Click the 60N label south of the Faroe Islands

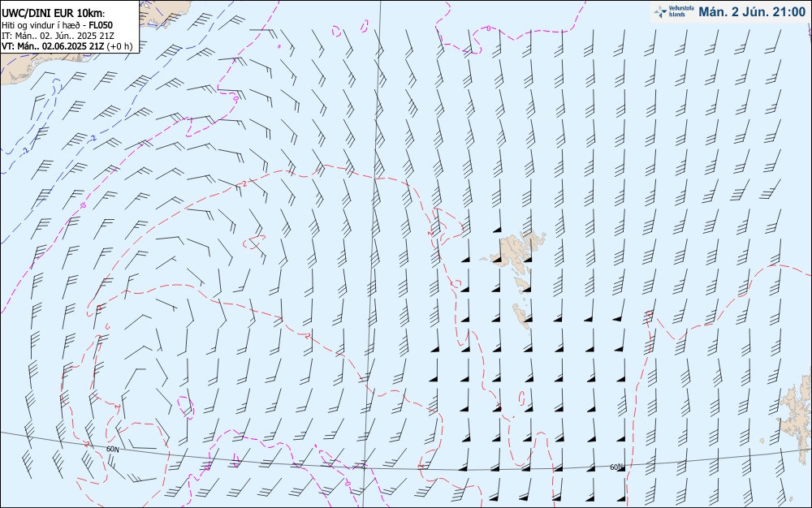[x=616, y=467]
